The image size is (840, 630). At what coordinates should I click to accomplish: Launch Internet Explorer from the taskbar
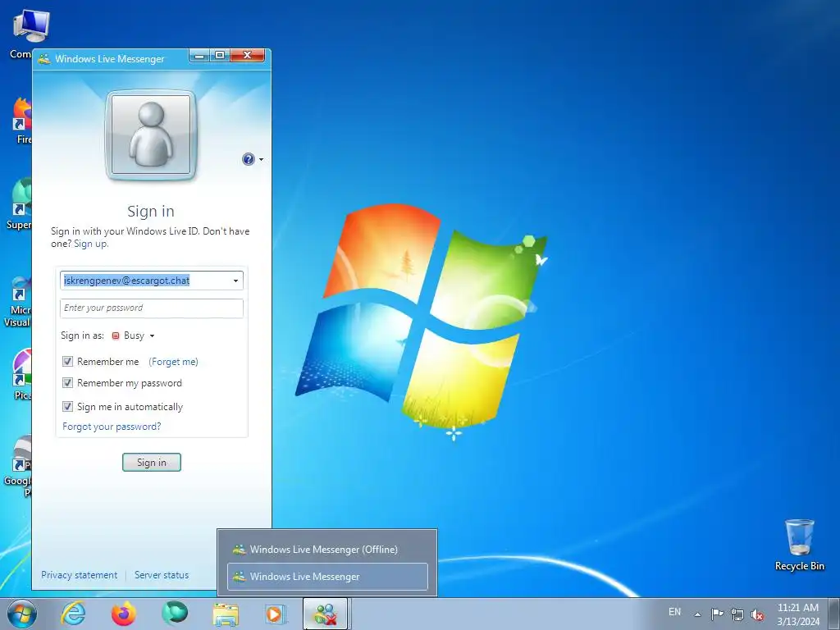(x=73, y=614)
